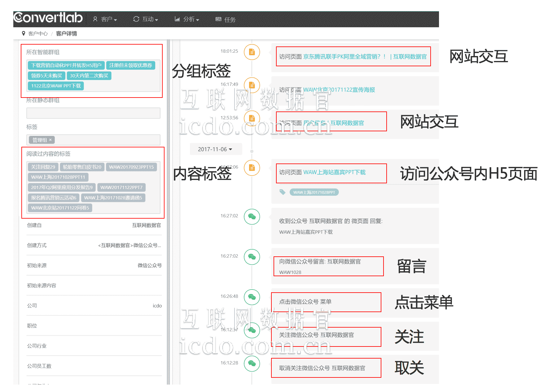Open the 2017-11-06 date dropdown
The image size is (544, 392).
point(215,149)
